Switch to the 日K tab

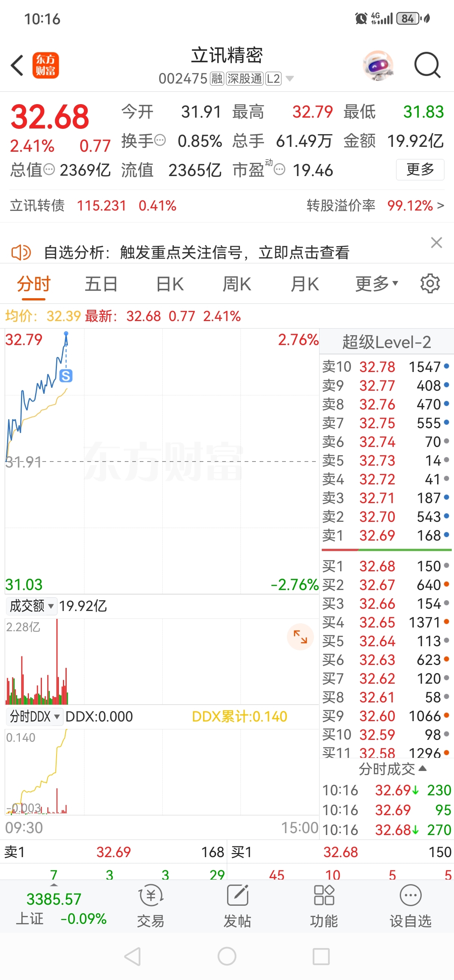[170, 284]
